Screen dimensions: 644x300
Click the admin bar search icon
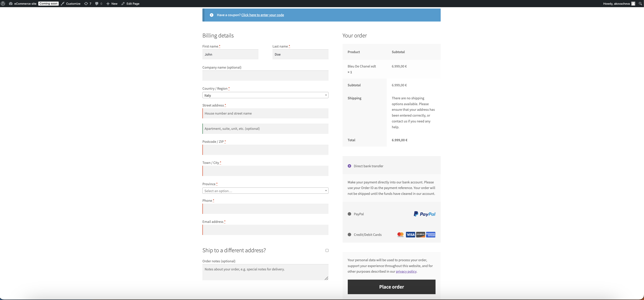[640, 4]
